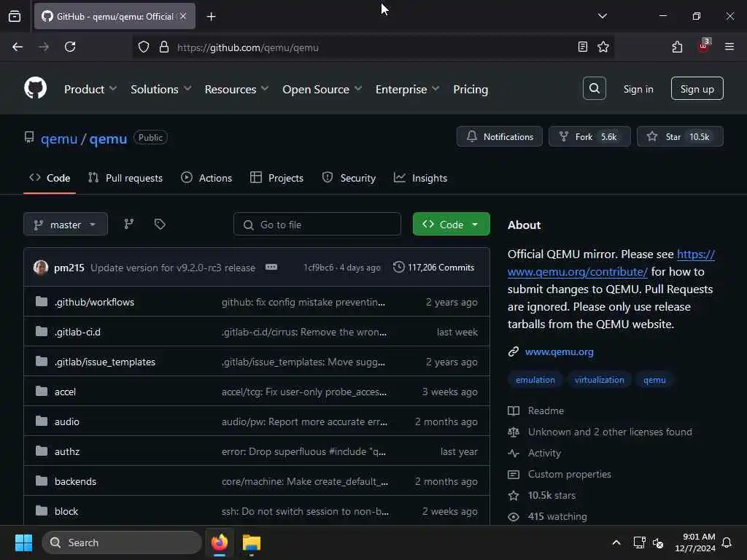Open File Explorer in taskbar
This screenshot has width=747, height=560.
point(251,542)
